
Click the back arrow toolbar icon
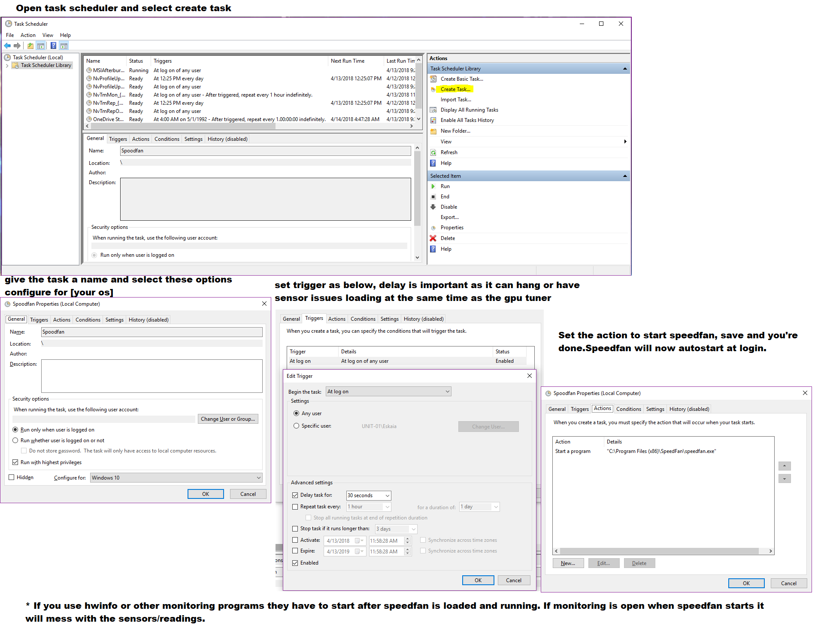coord(7,46)
